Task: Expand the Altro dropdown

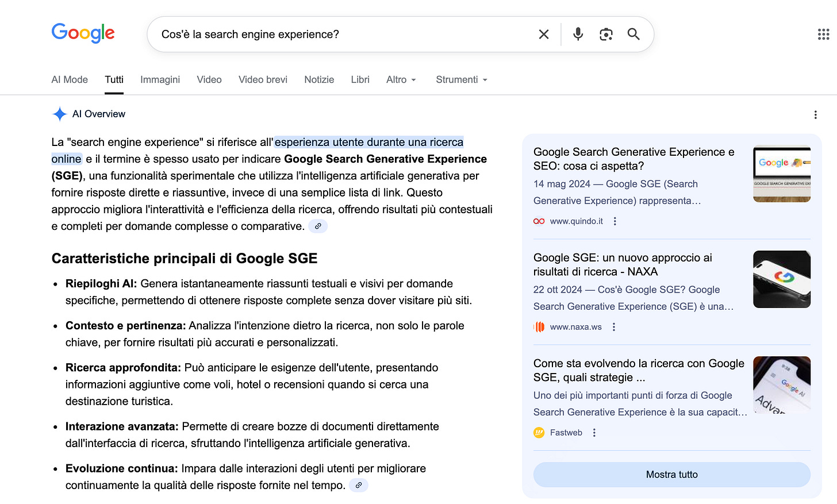Action: 401,80
